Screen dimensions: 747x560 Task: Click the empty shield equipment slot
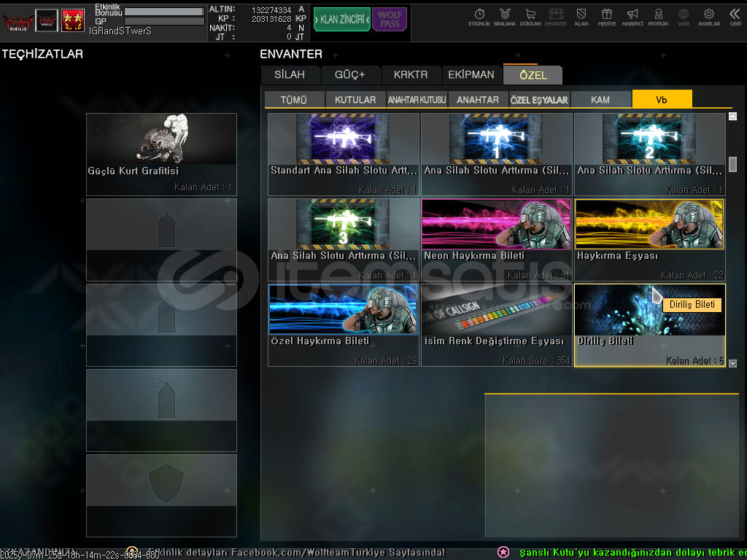coord(161,496)
